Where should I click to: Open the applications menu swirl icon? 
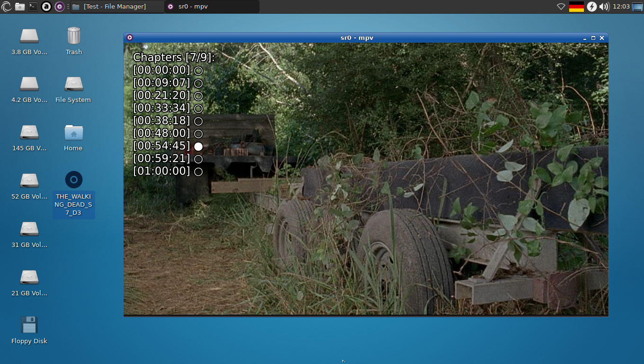click(7, 7)
